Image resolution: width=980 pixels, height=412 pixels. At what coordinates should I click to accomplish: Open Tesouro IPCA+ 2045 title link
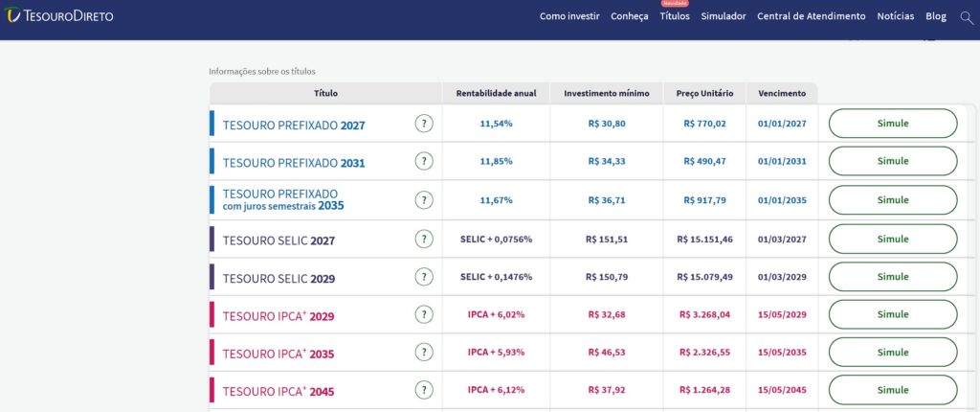point(278,391)
